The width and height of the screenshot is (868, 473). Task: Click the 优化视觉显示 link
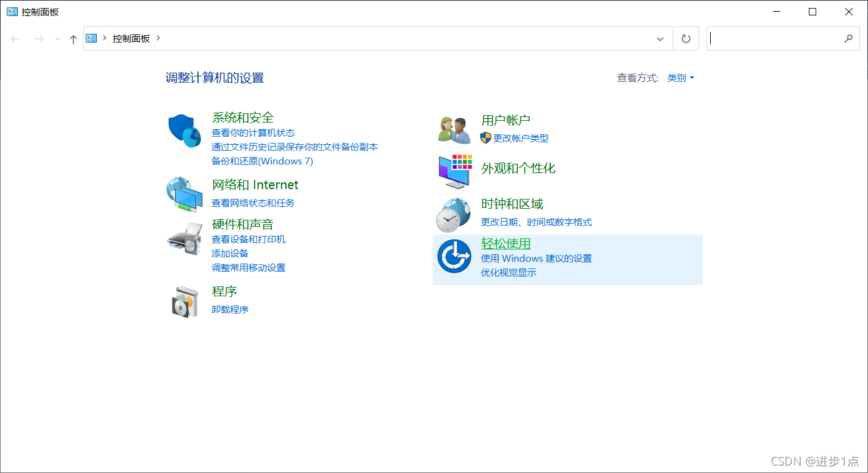coord(509,273)
